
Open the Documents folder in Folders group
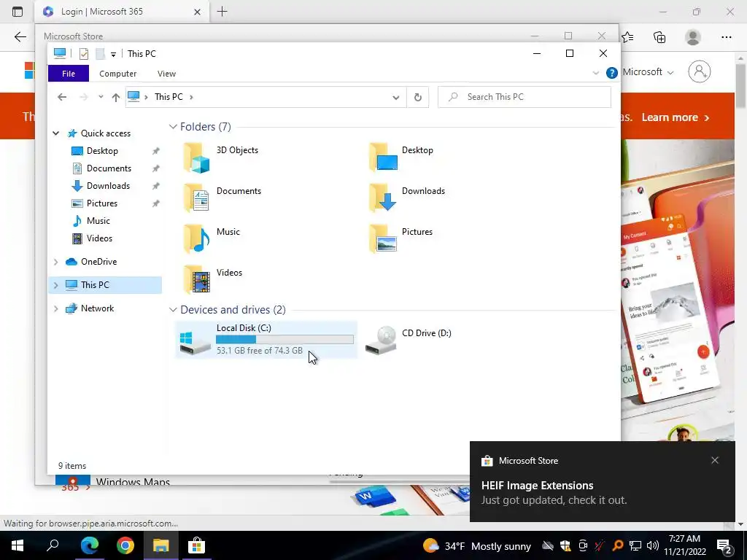pyautogui.click(x=222, y=198)
